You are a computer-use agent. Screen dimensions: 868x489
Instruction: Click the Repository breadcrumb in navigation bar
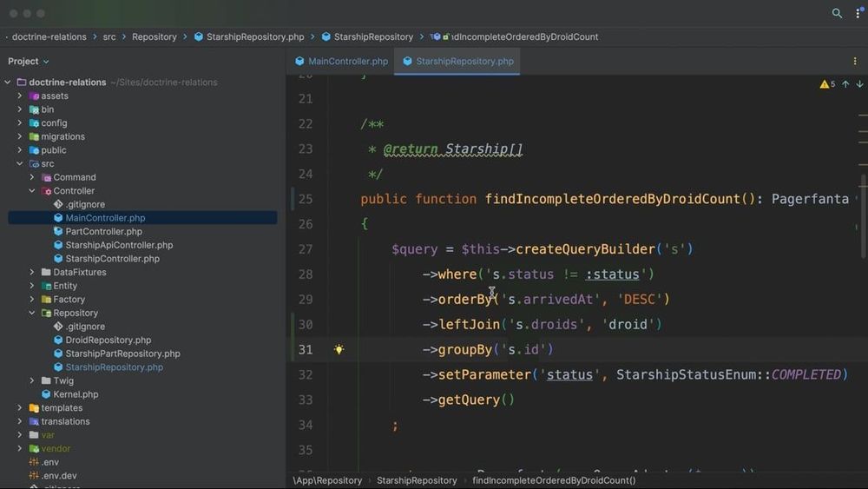[x=154, y=36]
